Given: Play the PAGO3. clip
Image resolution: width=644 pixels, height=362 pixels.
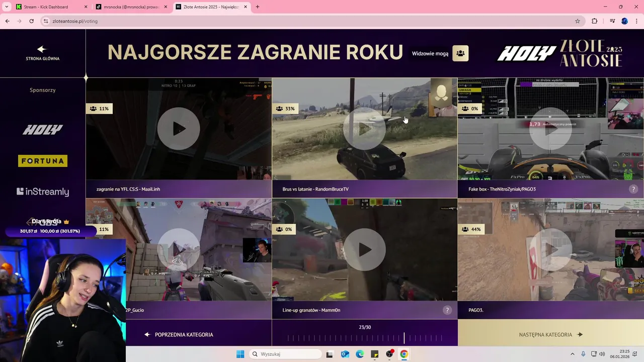Looking at the screenshot, I should coord(550,249).
